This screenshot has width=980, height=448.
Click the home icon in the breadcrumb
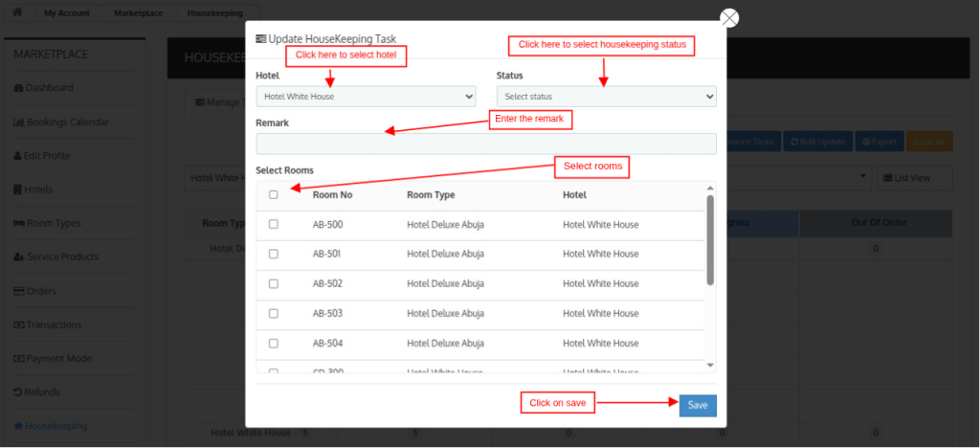(17, 11)
